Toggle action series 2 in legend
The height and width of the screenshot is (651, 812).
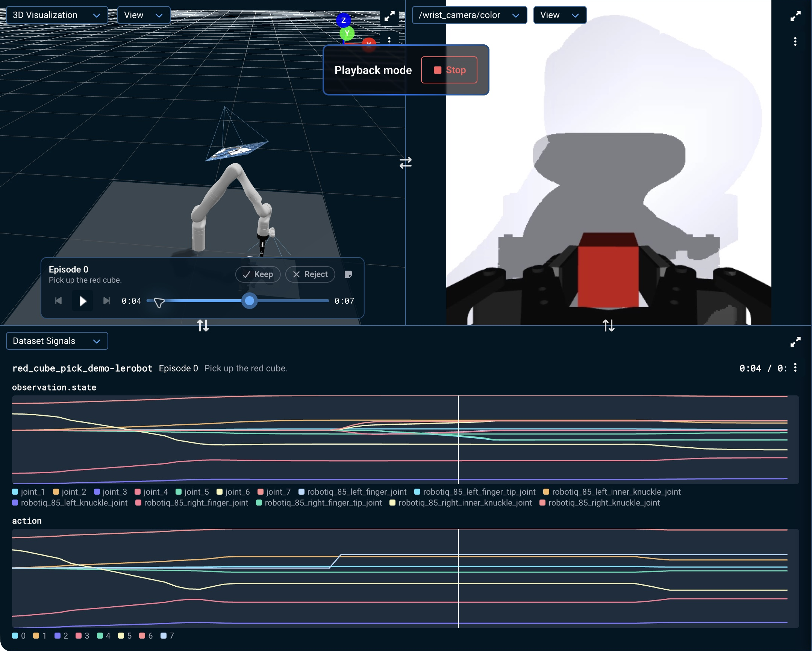(61, 636)
